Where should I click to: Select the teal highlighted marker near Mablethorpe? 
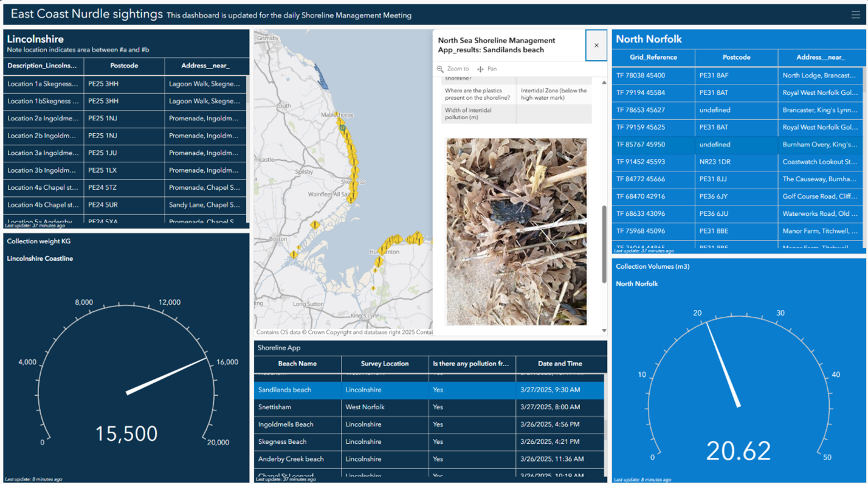point(342,127)
